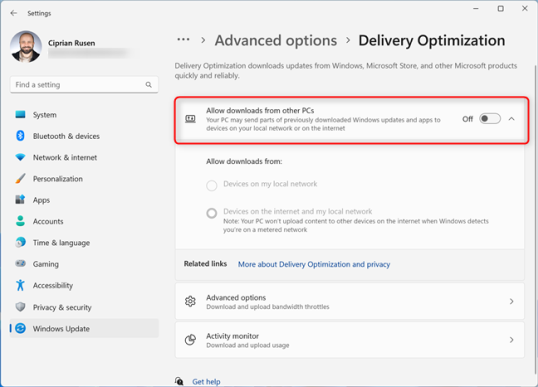Screen dimensions: 538x387
Task: Click the back arrow in Settings
Action: click(14, 13)
